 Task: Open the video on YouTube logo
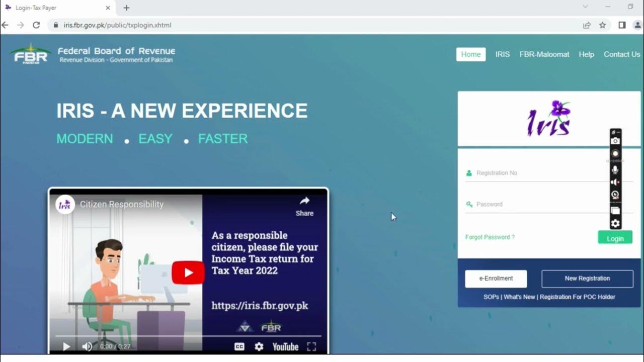285,346
